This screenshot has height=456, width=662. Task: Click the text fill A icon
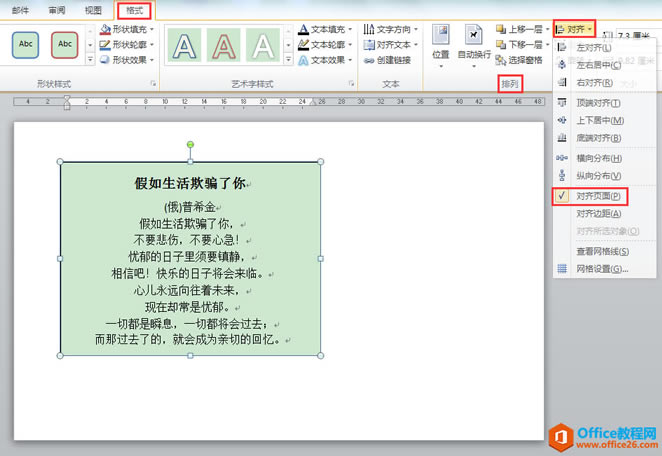pyautogui.click(x=303, y=29)
